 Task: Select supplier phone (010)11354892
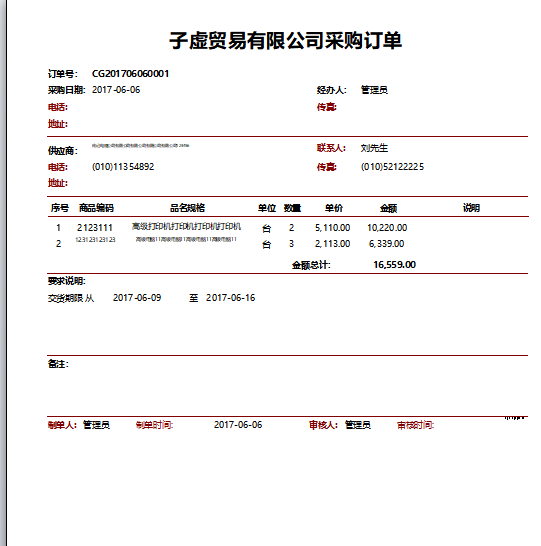click(x=123, y=167)
